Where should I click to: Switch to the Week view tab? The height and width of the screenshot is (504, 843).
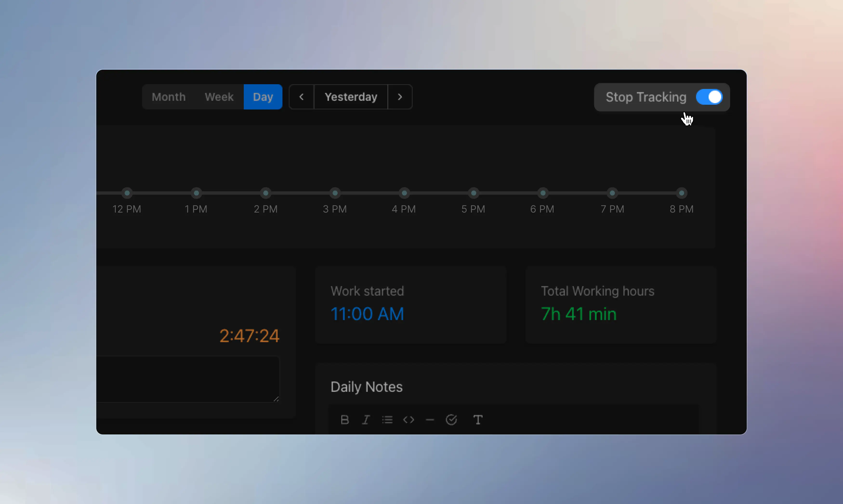pos(219,97)
